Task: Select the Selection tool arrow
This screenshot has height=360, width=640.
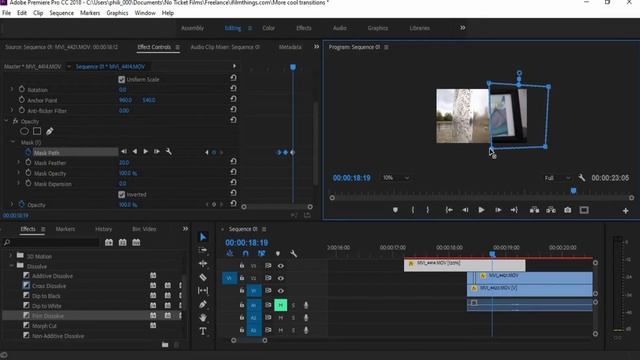Action: [x=203, y=237]
